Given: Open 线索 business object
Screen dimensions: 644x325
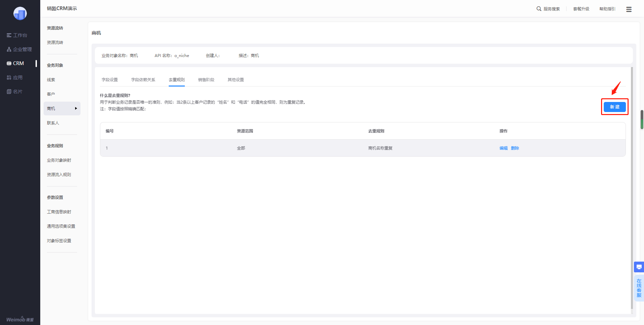Looking at the screenshot, I should tap(51, 80).
